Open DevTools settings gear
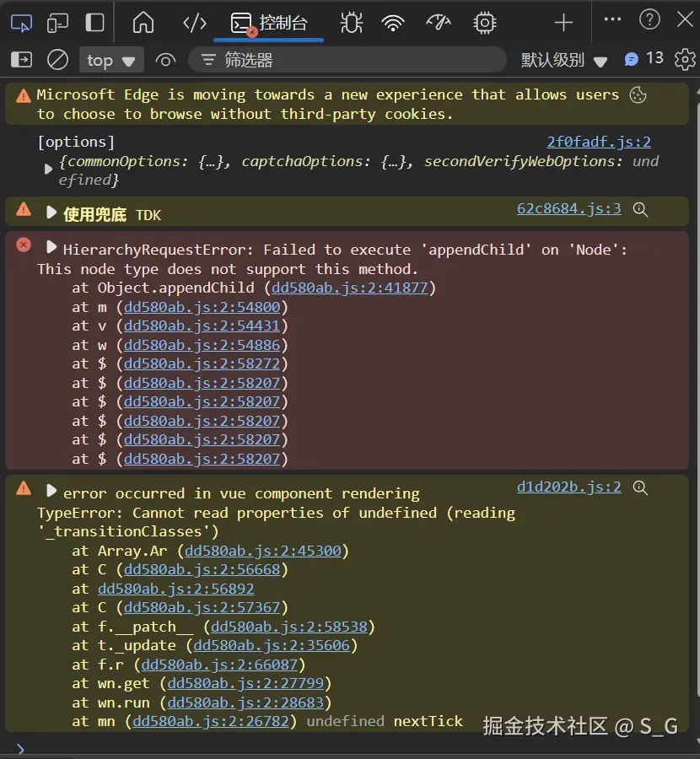Image resolution: width=700 pixels, height=759 pixels. tap(483, 22)
